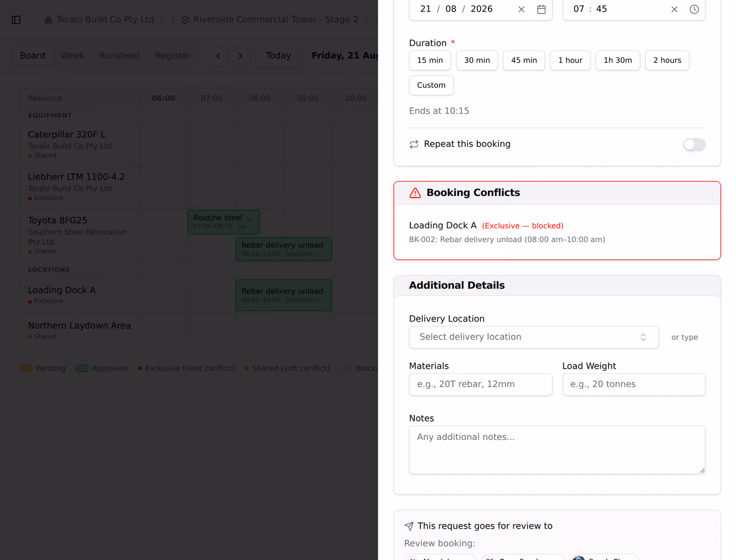736x560 pixels.
Task: Click the 'or type' link
Action: click(684, 337)
